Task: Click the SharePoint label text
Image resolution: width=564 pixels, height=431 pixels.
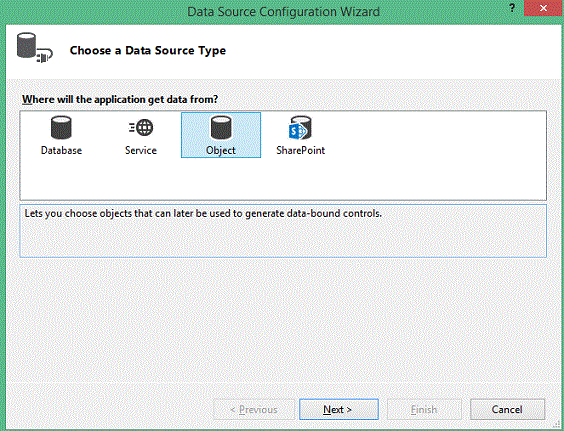Action: 300,150
